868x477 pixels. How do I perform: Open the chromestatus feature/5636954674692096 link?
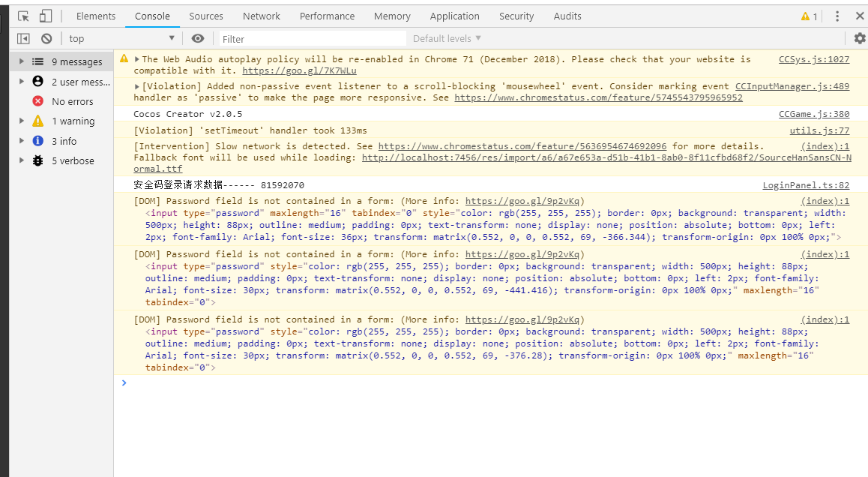coord(522,146)
